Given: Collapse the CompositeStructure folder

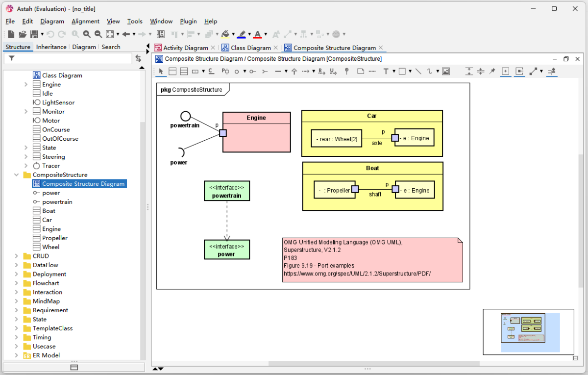Looking at the screenshot, I should click(x=16, y=175).
